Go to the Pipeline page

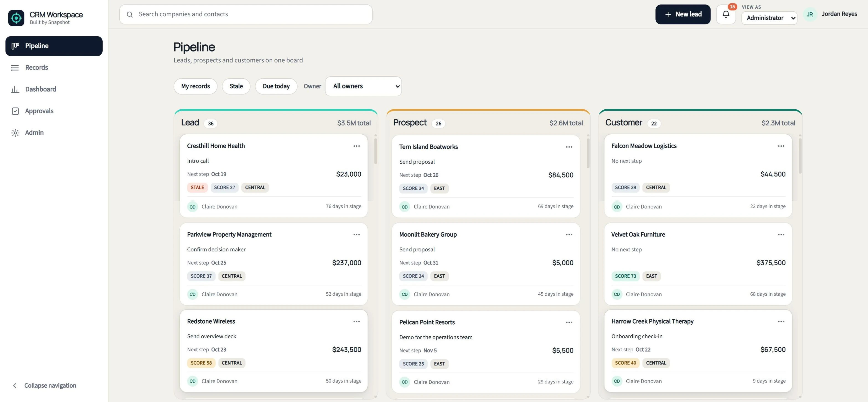coord(54,46)
